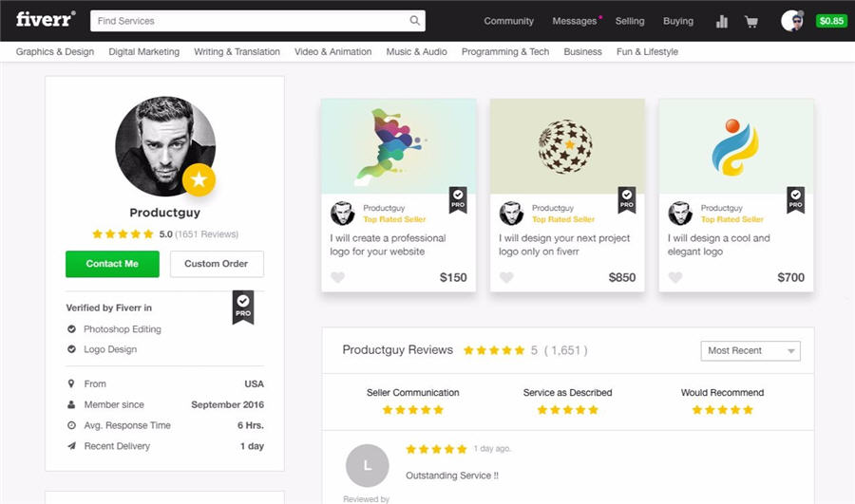Select Business category

582,52
